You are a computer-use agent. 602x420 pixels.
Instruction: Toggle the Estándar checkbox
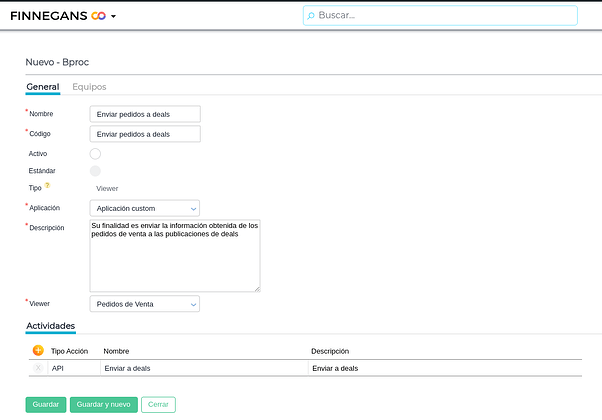(x=95, y=171)
